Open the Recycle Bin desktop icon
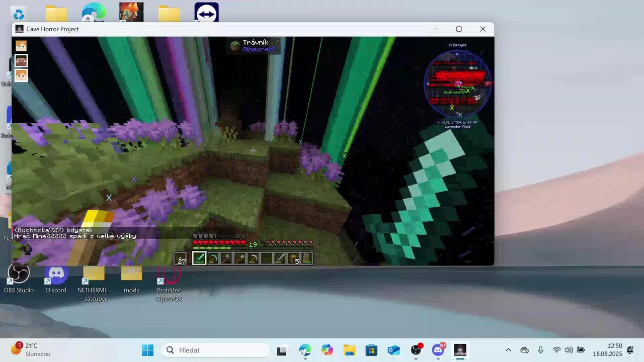 [19, 14]
